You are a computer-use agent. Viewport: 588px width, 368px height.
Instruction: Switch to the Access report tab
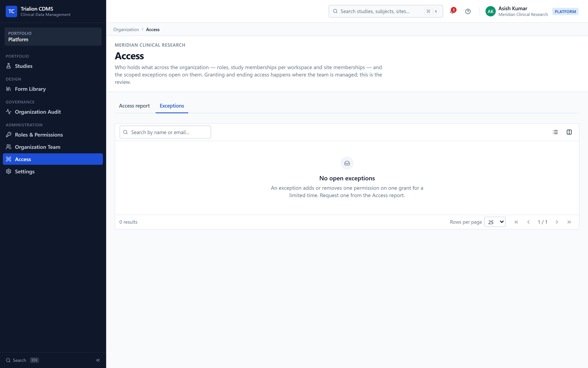134,106
